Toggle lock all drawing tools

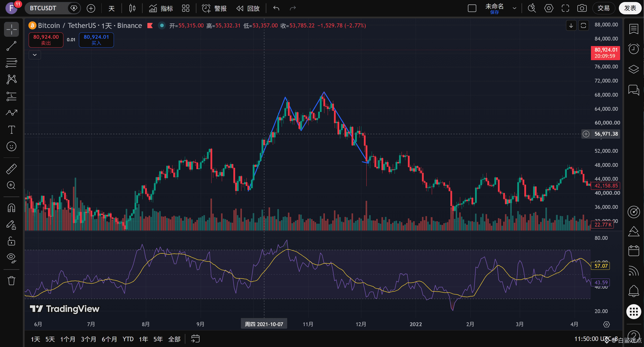click(11, 241)
